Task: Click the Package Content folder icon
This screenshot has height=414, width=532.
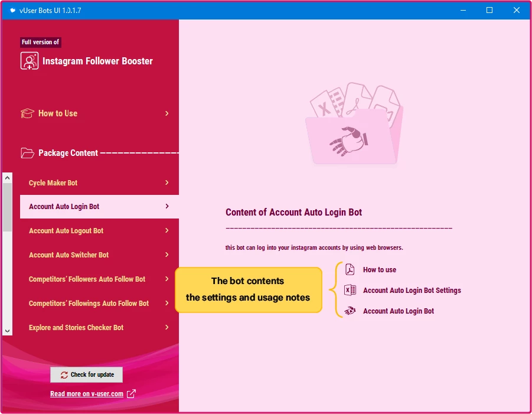Action: pos(27,153)
